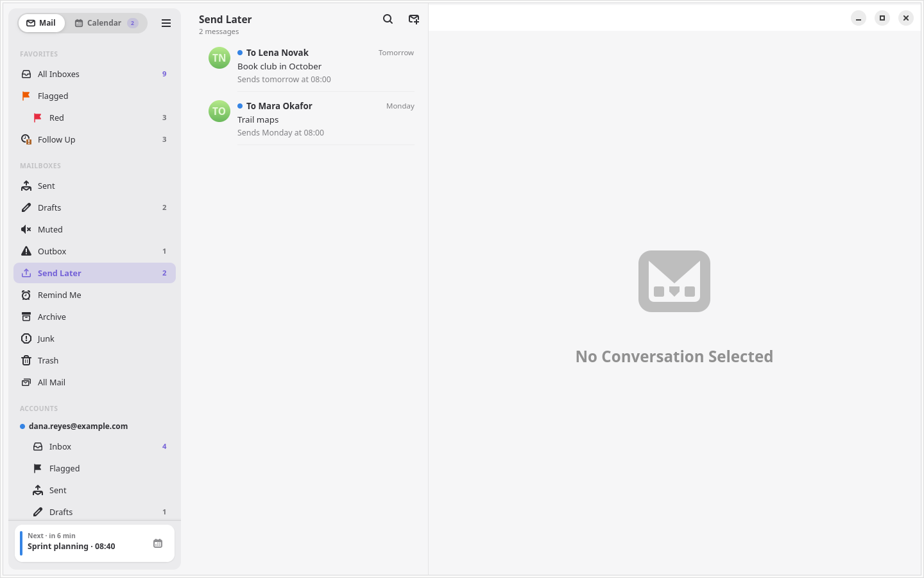Click the Send Later count badge 2
This screenshot has height=578, width=924.
pos(164,273)
